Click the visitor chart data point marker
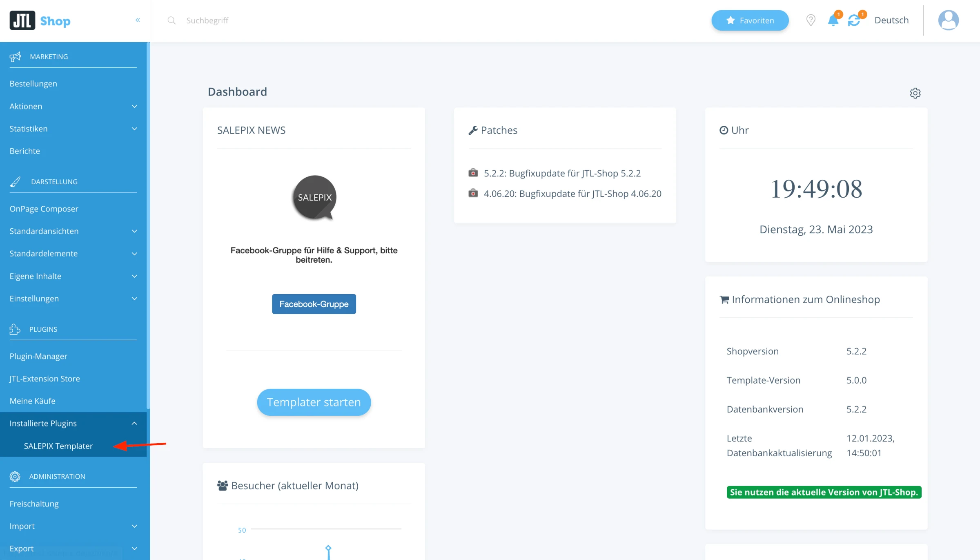This screenshot has width=980, height=560. click(328, 548)
